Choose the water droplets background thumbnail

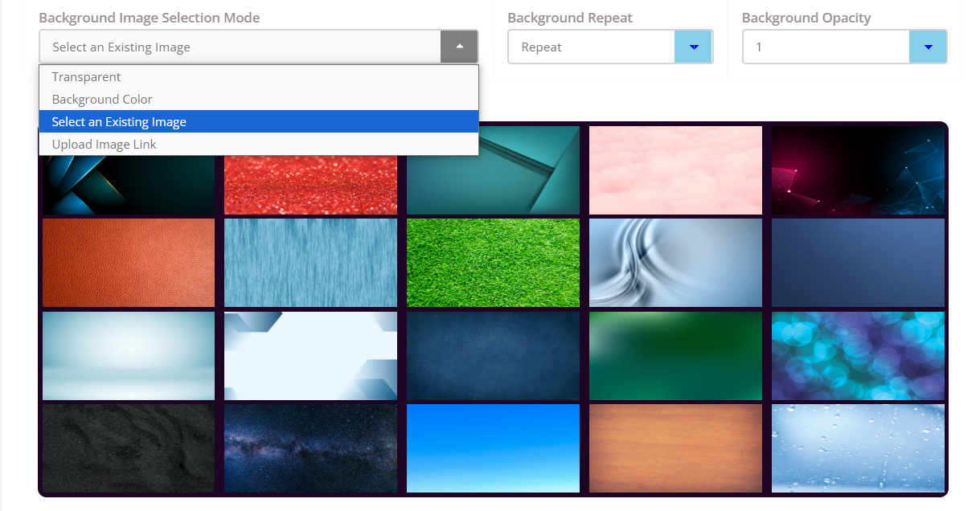(x=858, y=448)
